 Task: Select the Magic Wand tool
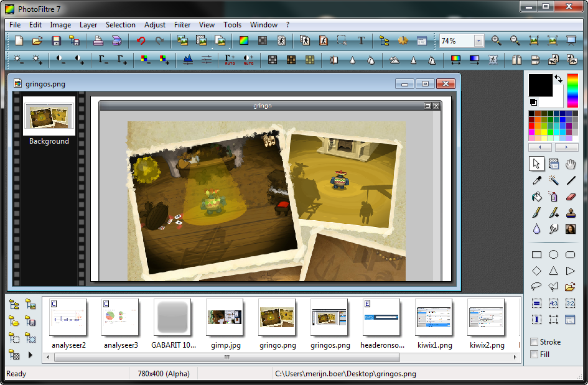coord(553,180)
